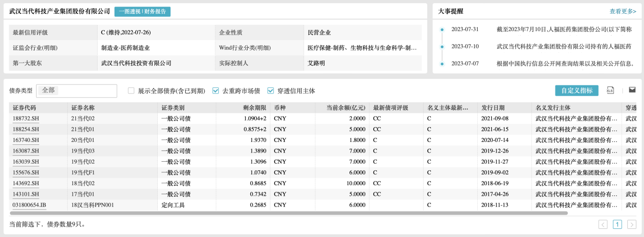Viewport: 644px width, 237px height.
Task: Go to next page arrow
Action: pyautogui.click(x=632, y=224)
